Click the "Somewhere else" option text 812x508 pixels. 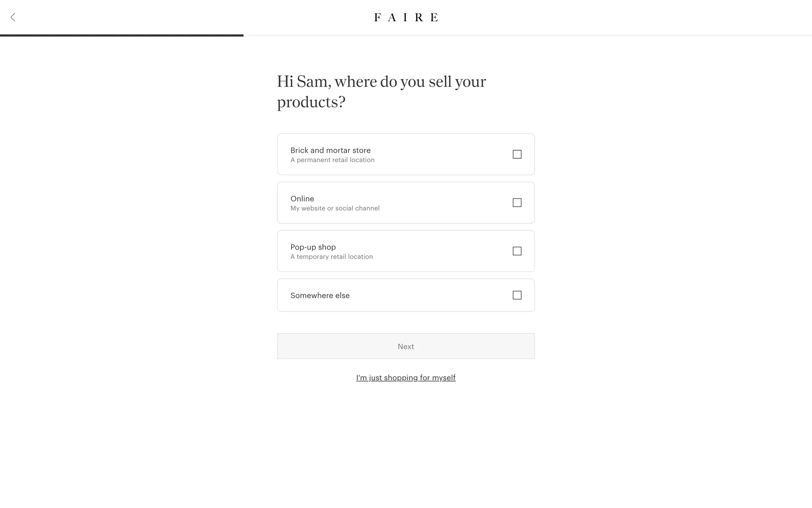(320, 295)
